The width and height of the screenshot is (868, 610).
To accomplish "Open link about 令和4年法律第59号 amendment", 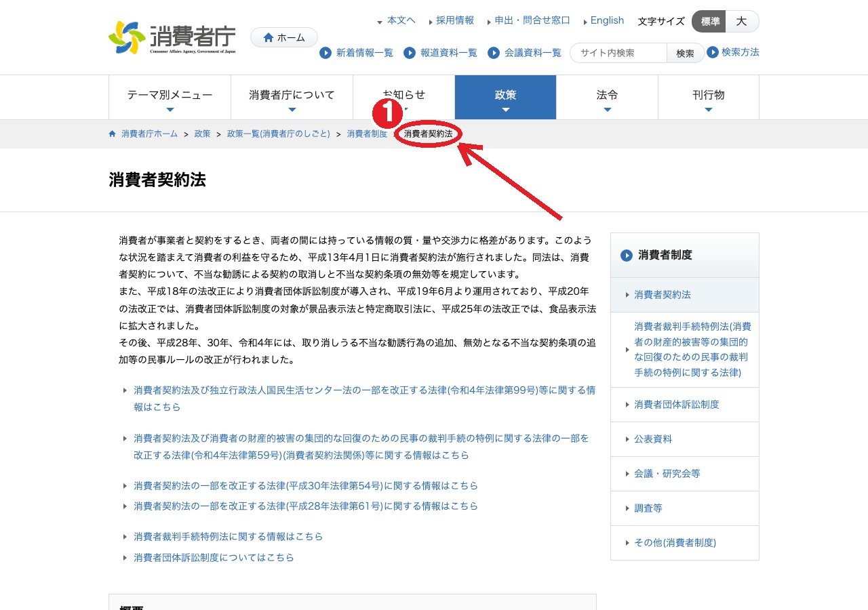I will [361, 447].
